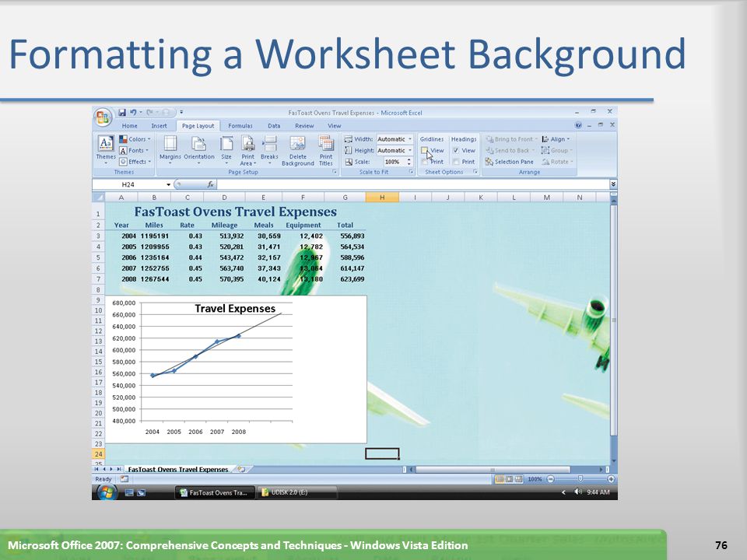Click the Scale percentage spinner
The image size is (747, 560).
(x=409, y=162)
